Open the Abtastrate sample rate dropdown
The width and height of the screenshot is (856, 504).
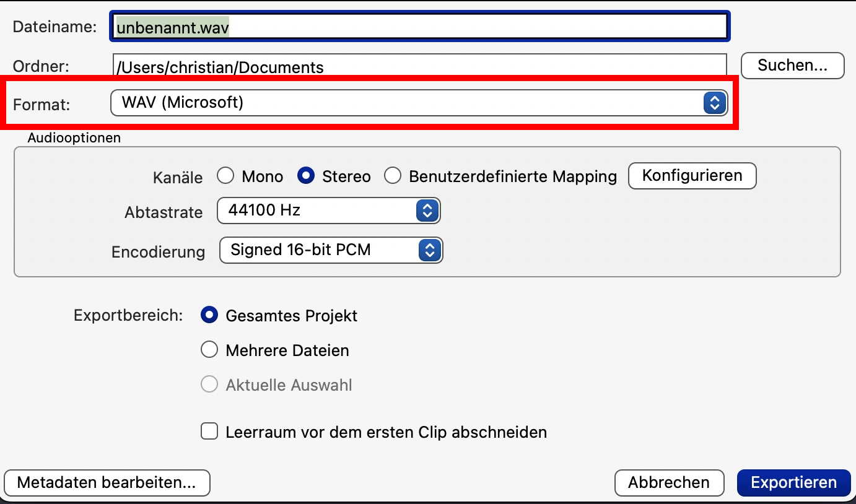click(328, 211)
